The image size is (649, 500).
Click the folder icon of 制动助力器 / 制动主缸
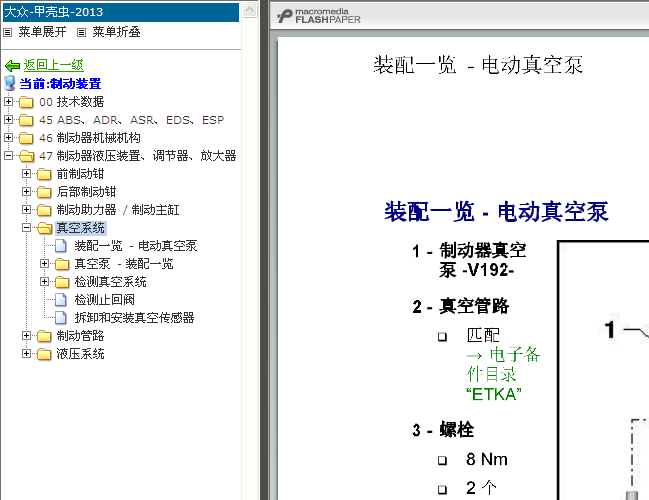(x=44, y=210)
